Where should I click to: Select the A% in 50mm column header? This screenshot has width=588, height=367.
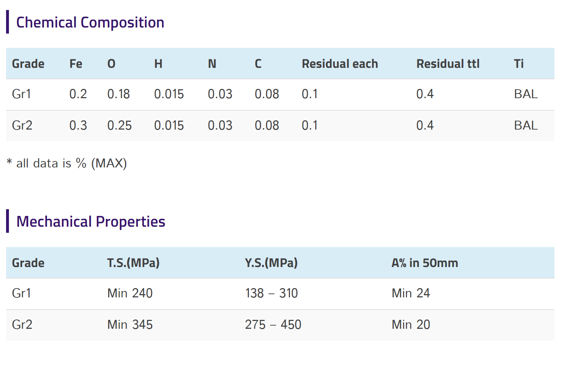[425, 263]
